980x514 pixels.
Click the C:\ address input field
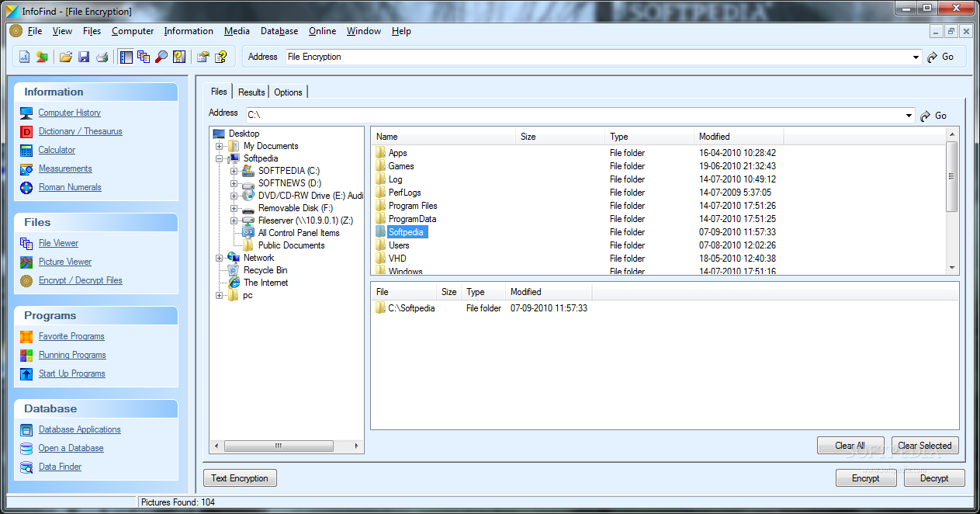point(574,116)
